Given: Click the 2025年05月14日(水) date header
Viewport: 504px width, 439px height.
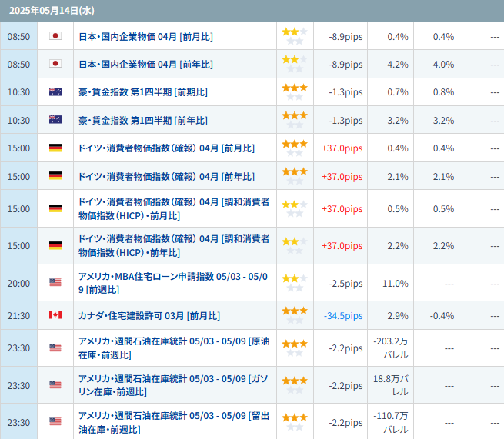Looking at the screenshot, I should (52, 11).
